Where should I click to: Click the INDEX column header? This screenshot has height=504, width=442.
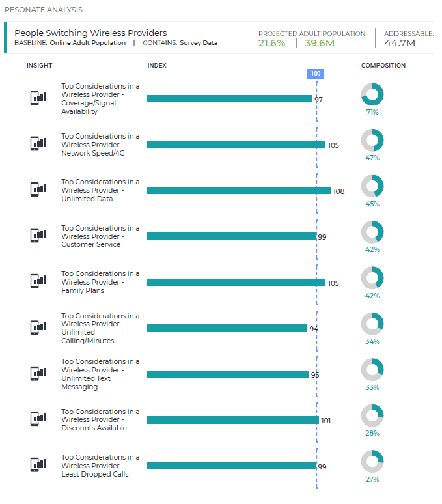point(157,66)
